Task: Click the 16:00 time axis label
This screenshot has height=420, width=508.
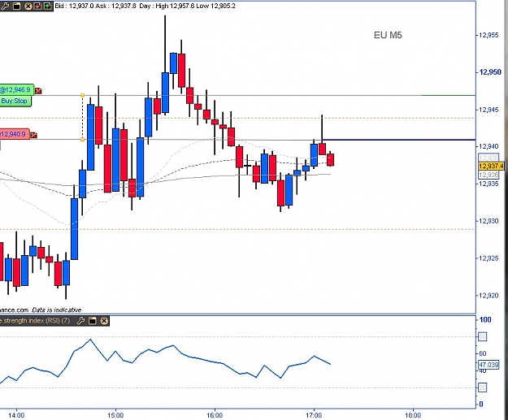Action: coord(215,415)
